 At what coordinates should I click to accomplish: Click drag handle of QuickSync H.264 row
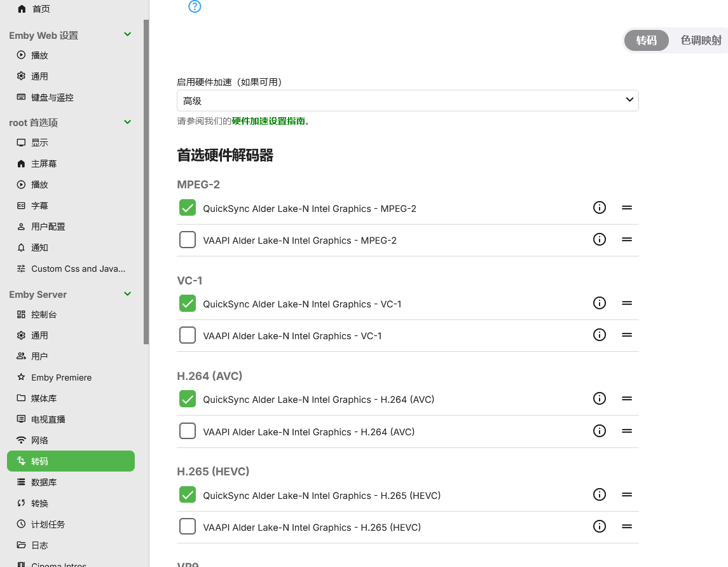pos(627,398)
